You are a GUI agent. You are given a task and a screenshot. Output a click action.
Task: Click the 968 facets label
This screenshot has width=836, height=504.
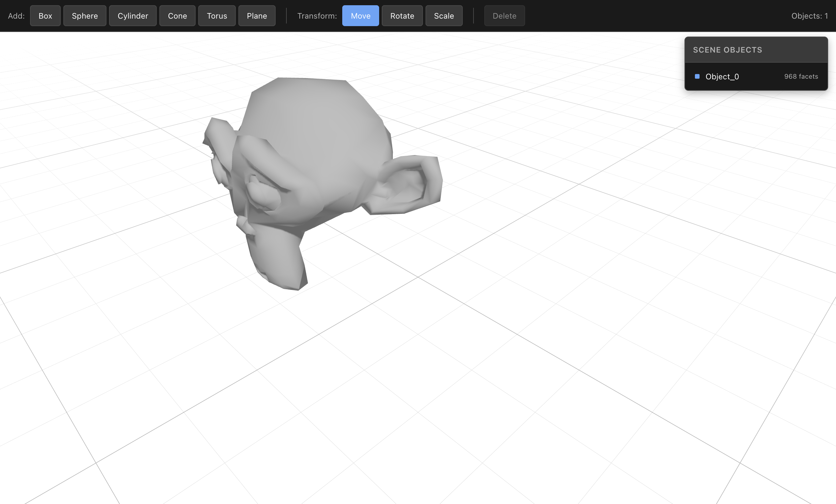click(801, 76)
